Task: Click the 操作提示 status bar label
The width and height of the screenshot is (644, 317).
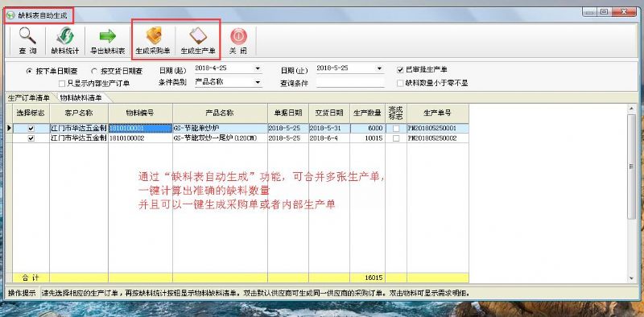Action: [22, 293]
